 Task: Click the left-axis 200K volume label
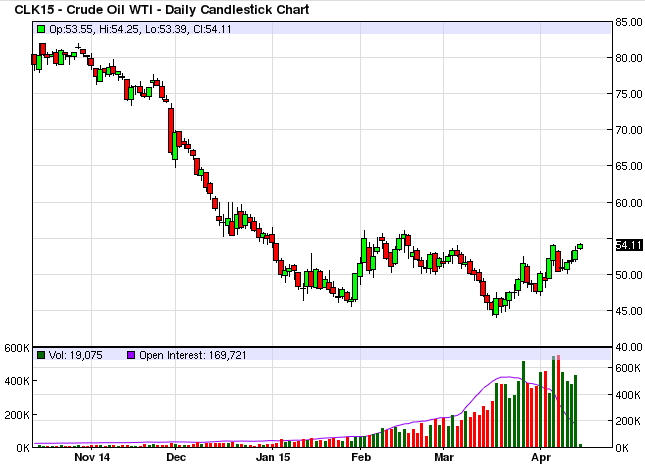point(16,415)
